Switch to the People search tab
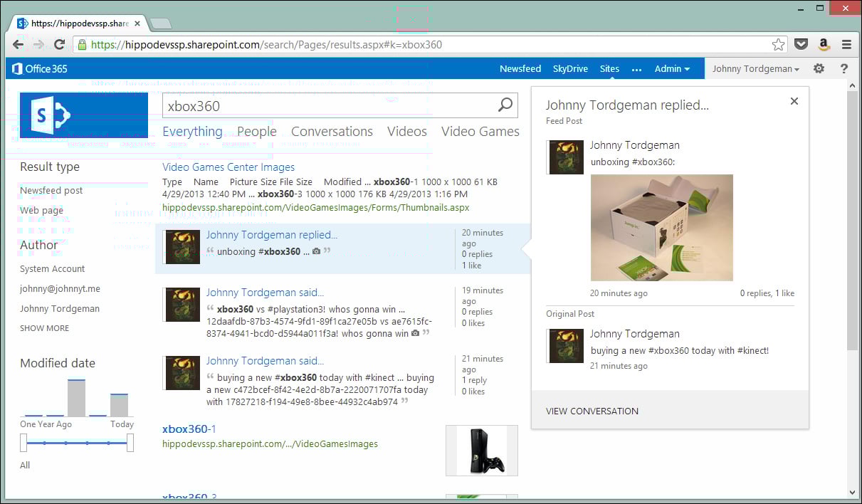 [257, 132]
